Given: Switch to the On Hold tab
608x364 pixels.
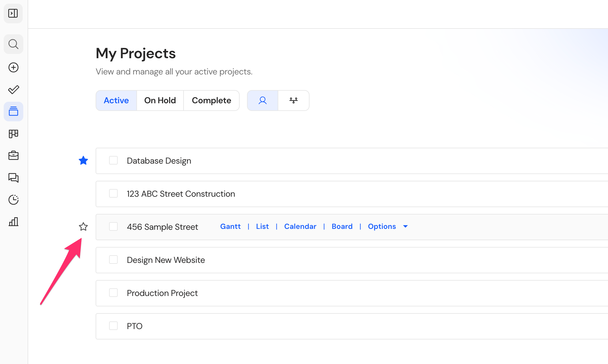Looking at the screenshot, I should 160,100.
